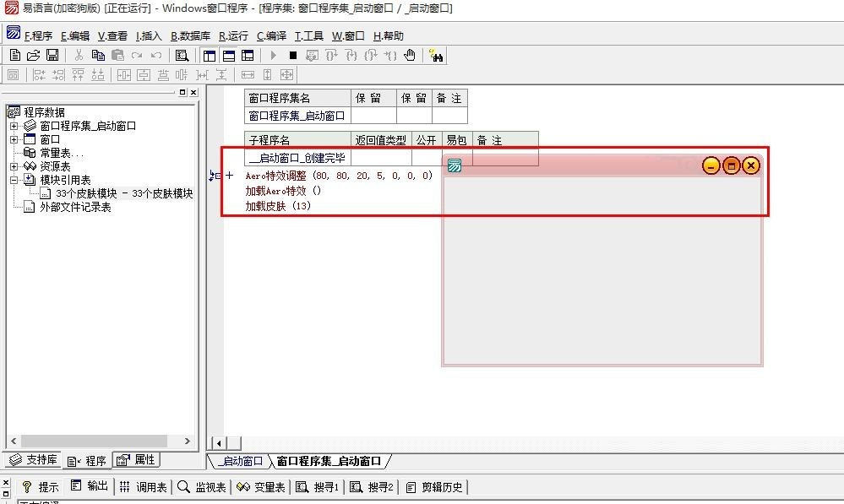The width and height of the screenshot is (844, 504).
Task: Click the left panel's scroll left arrow
Action: click(x=14, y=441)
